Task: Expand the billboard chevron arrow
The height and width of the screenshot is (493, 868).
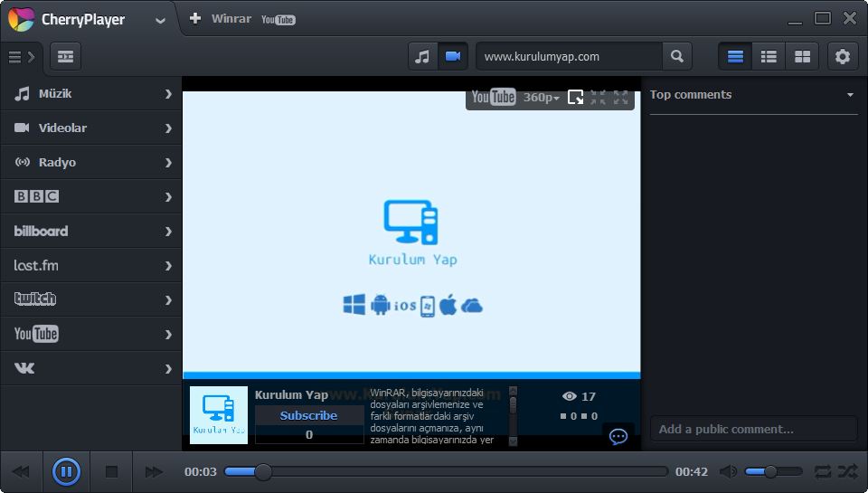Action: pos(168,232)
